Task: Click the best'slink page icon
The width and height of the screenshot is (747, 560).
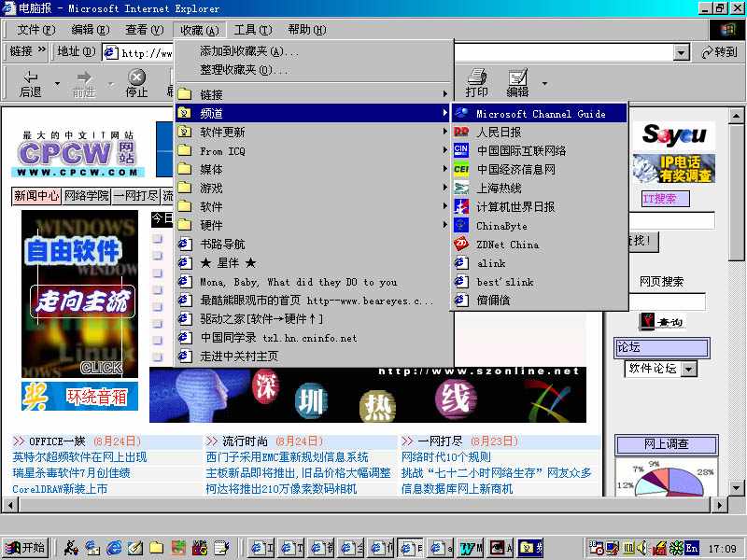Action: click(461, 282)
